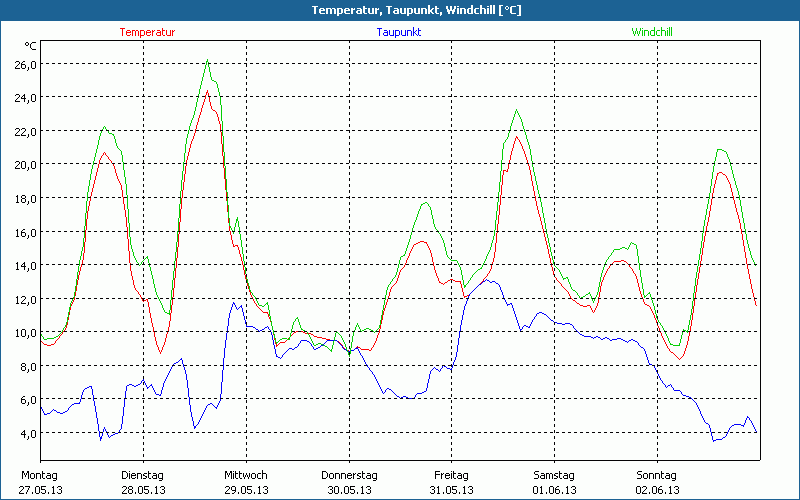Click the chart title in the header bar
Image resolution: width=800 pixels, height=500 pixels.
(x=400, y=10)
